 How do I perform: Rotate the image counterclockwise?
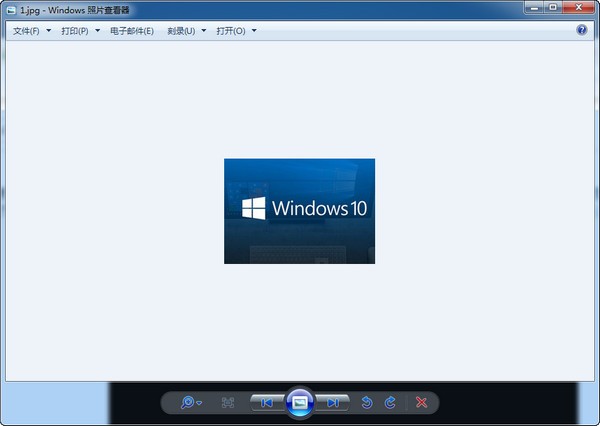click(x=367, y=402)
